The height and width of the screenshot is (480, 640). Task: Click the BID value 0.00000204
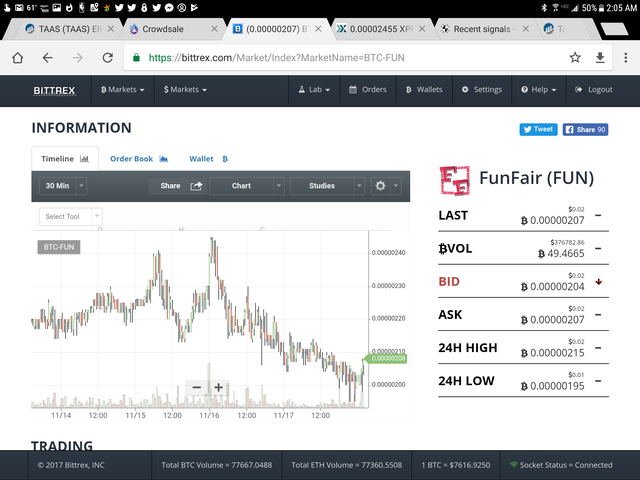click(x=553, y=287)
